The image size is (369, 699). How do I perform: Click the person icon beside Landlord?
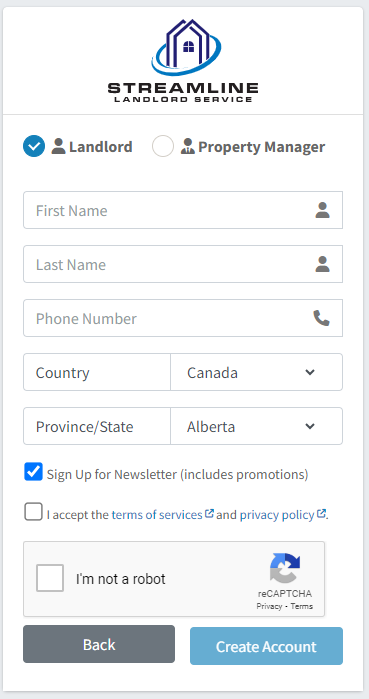[x=58, y=146]
